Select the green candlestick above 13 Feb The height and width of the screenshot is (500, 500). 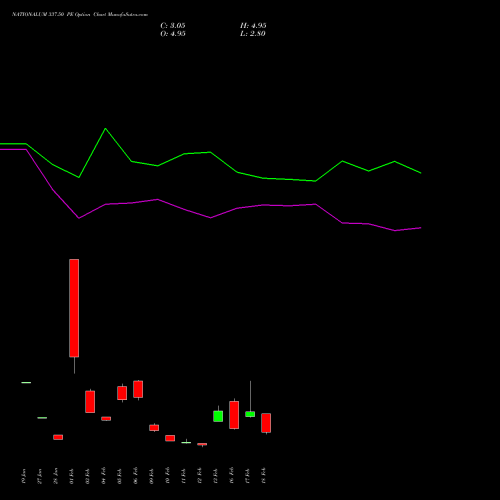coord(218,416)
